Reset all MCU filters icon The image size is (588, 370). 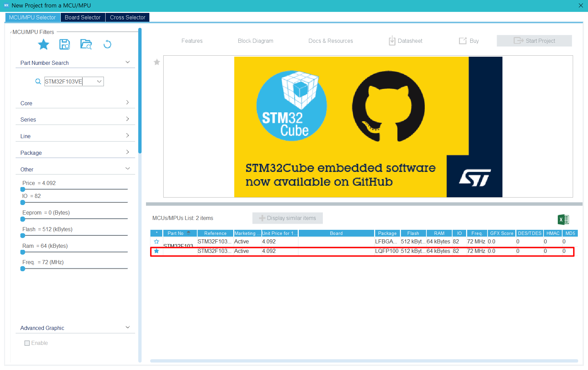[x=107, y=44]
